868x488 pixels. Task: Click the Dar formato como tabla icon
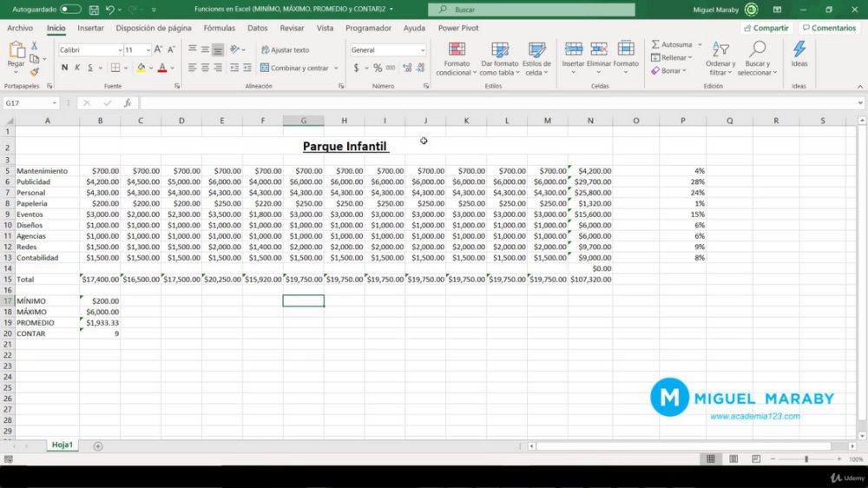[499, 49]
